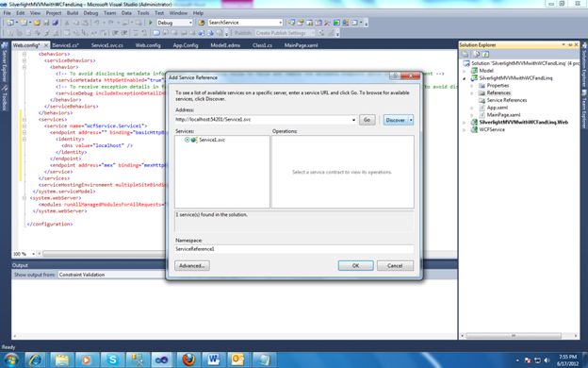Open Microsoft Word from the taskbar
This screenshot has width=588, height=368.
coord(214,360)
